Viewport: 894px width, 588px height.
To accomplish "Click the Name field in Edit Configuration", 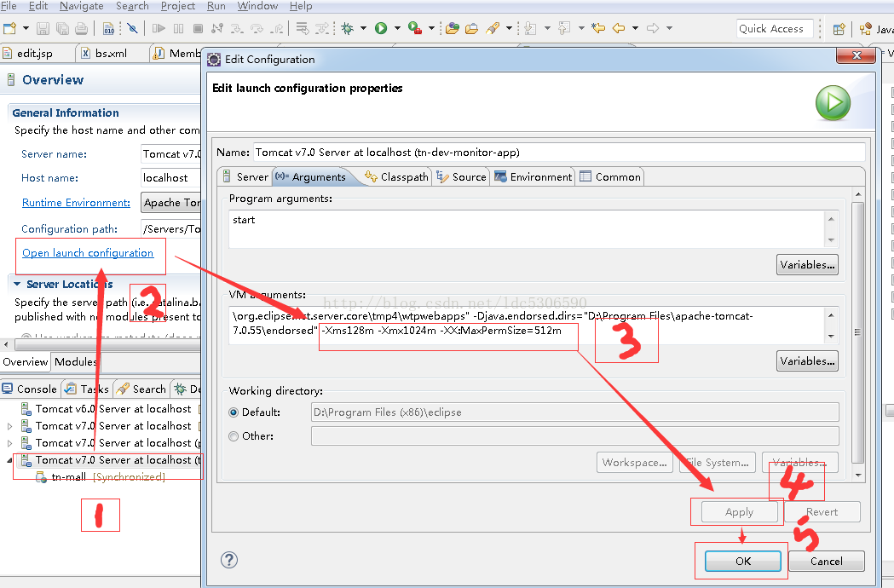I will (x=559, y=153).
